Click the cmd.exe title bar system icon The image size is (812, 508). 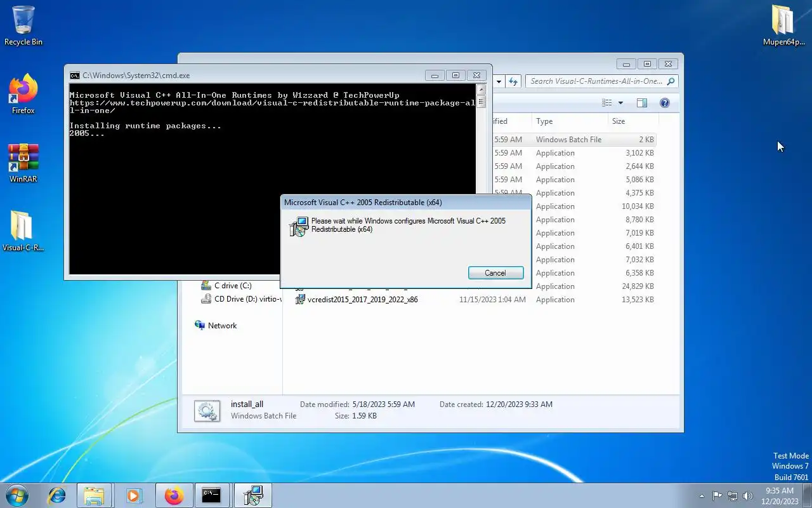[75, 75]
